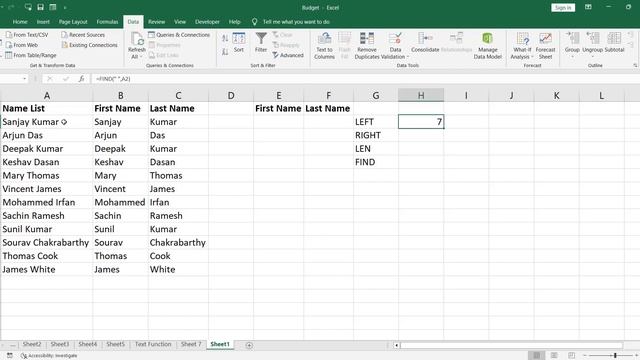Switch to the Sheet 7 tab
This screenshot has width=640, height=360.
coord(191,344)
